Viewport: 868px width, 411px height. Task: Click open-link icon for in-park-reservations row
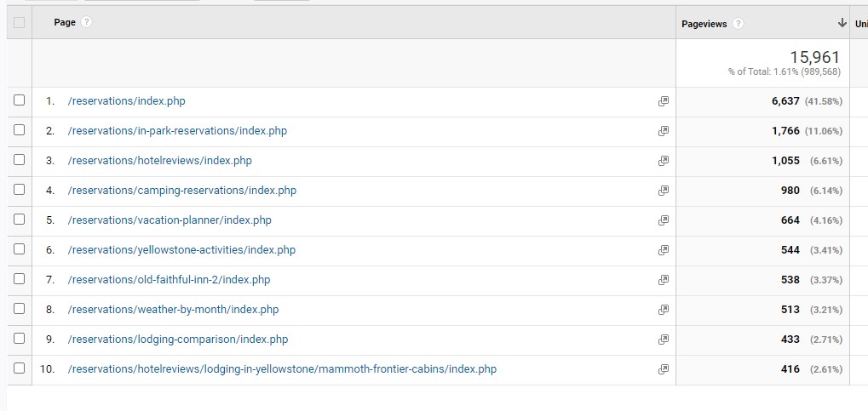[663, 131]
